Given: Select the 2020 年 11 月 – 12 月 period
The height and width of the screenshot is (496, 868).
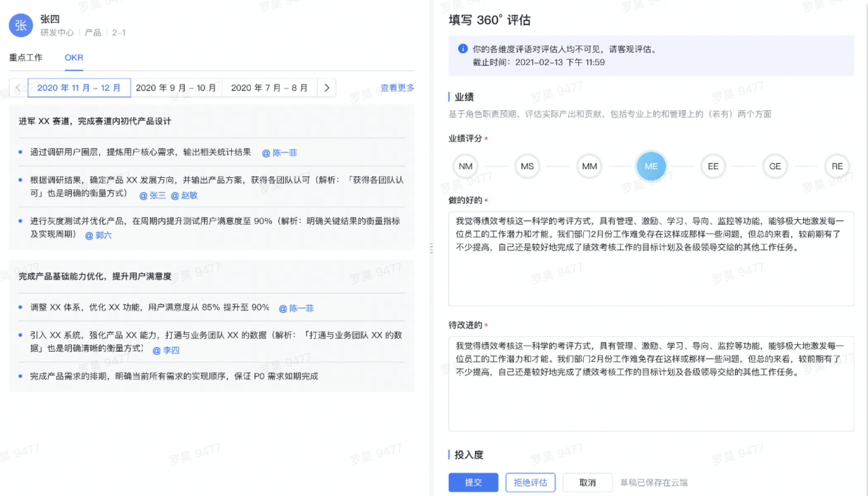Looking at the screenshot, I should click(79, 88).
